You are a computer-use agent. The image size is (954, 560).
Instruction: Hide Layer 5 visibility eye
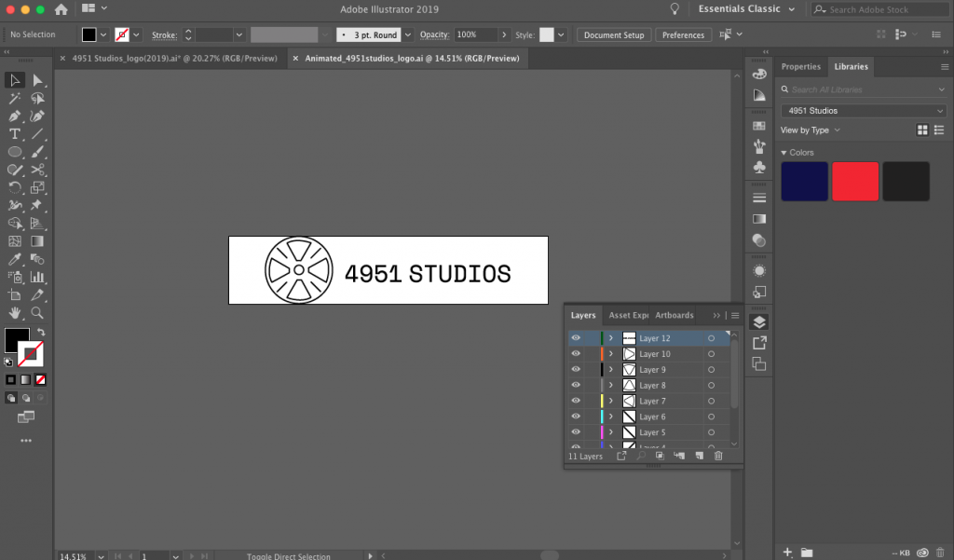tap(576, 432)
